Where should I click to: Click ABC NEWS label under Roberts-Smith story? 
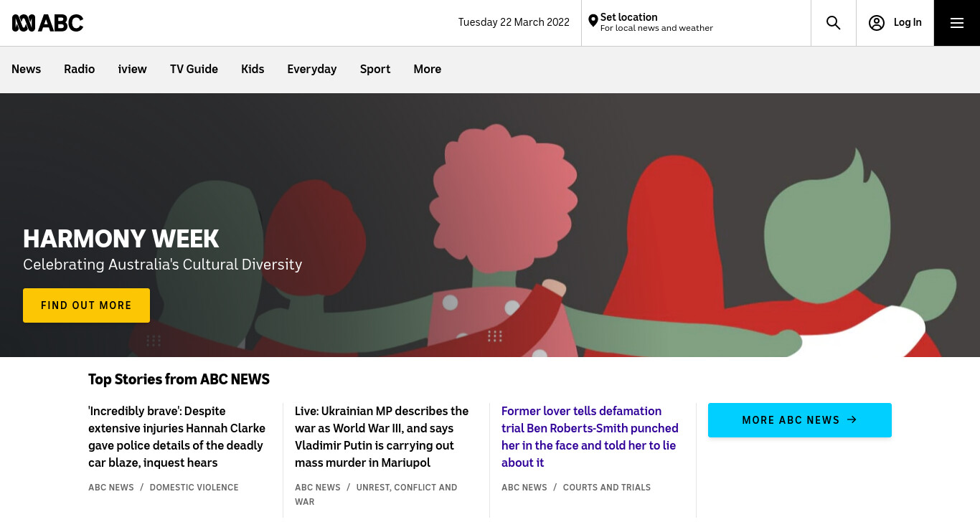524,488
